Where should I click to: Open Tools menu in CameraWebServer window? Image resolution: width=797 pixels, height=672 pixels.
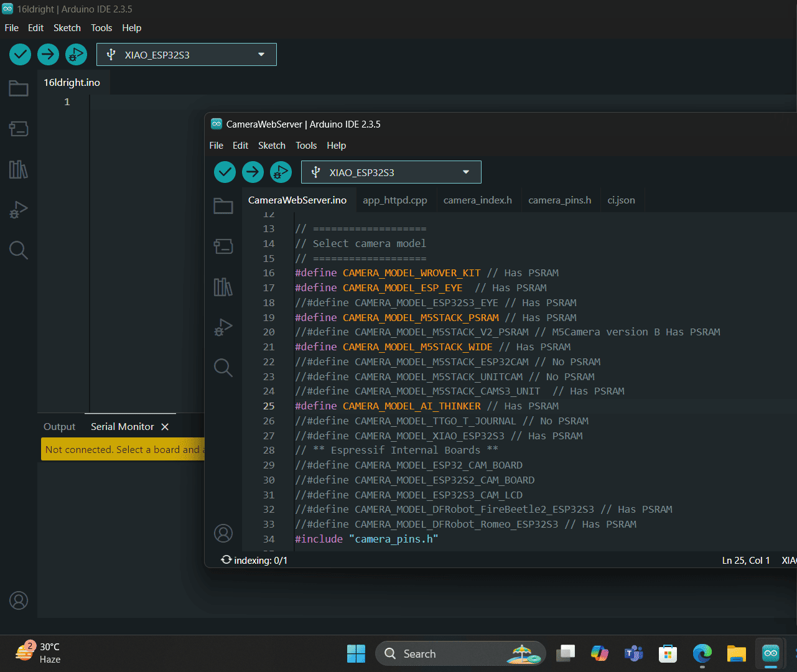pyautogui.click(x=306, y=146)
